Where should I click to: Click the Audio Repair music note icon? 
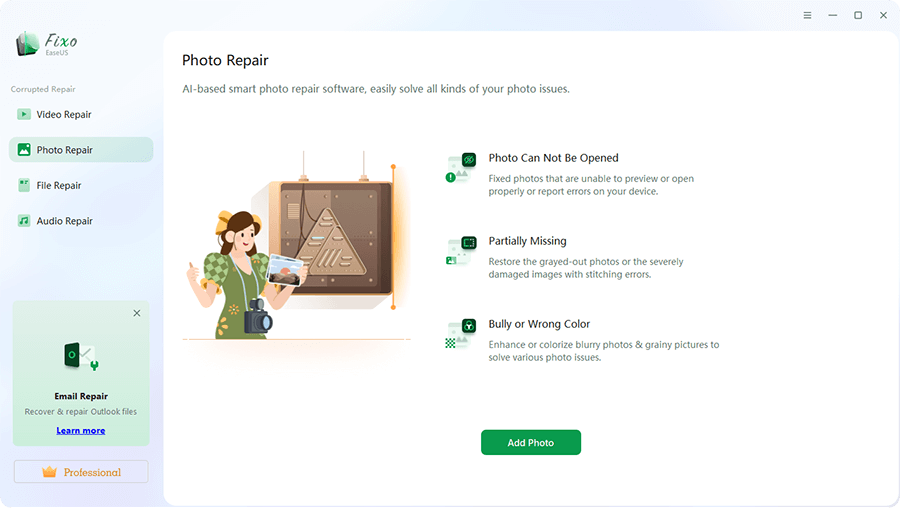pos(24,220)
